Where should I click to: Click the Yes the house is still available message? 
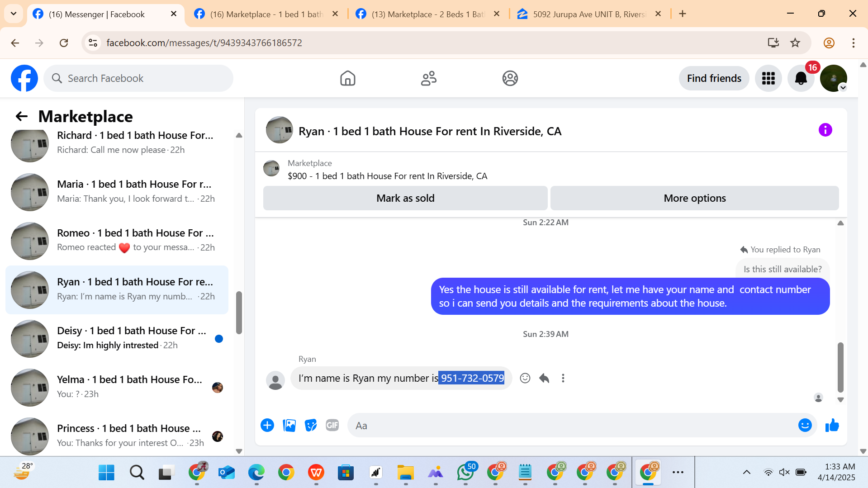pyautogui.click(x=630, y=296)
